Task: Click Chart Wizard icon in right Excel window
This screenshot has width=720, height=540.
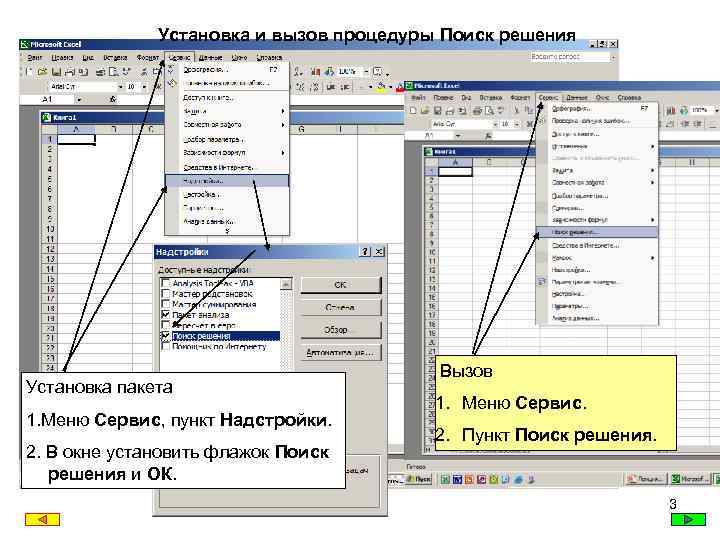Action: [671, 110]
